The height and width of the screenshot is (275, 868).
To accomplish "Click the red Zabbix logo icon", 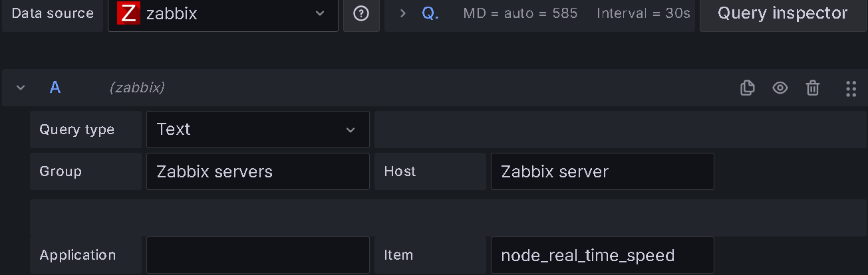I will click(x=128, y=13).
